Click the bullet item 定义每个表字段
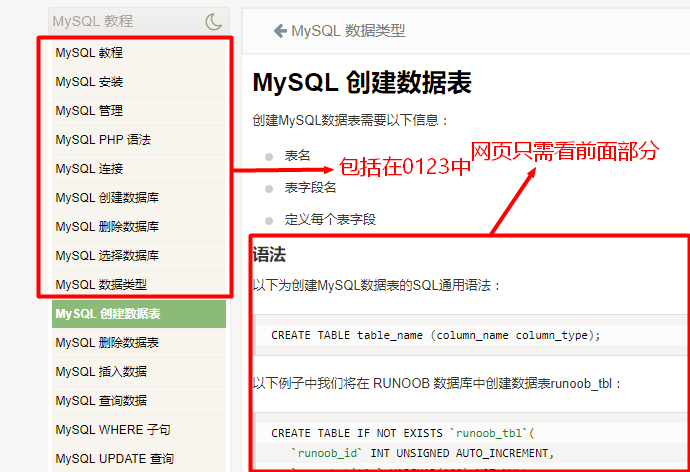 click(x=330, y=220)
